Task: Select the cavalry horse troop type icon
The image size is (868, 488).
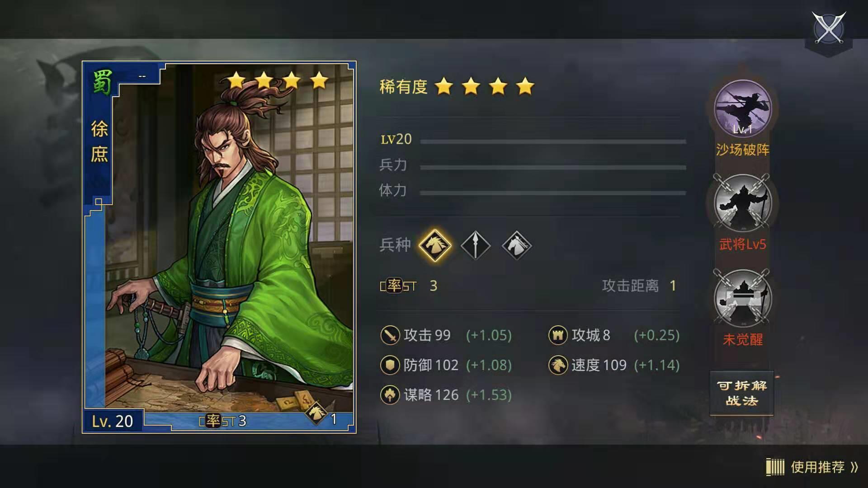Action: click(x=435, y=245)
